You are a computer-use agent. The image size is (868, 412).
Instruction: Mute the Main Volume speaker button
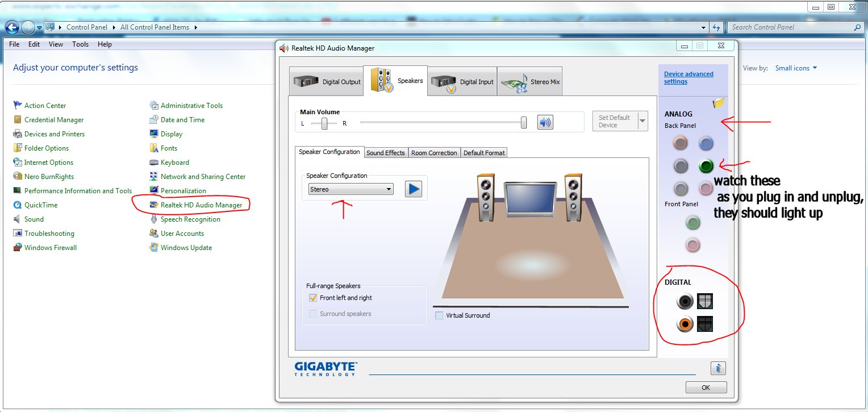(x=545, y=122)
